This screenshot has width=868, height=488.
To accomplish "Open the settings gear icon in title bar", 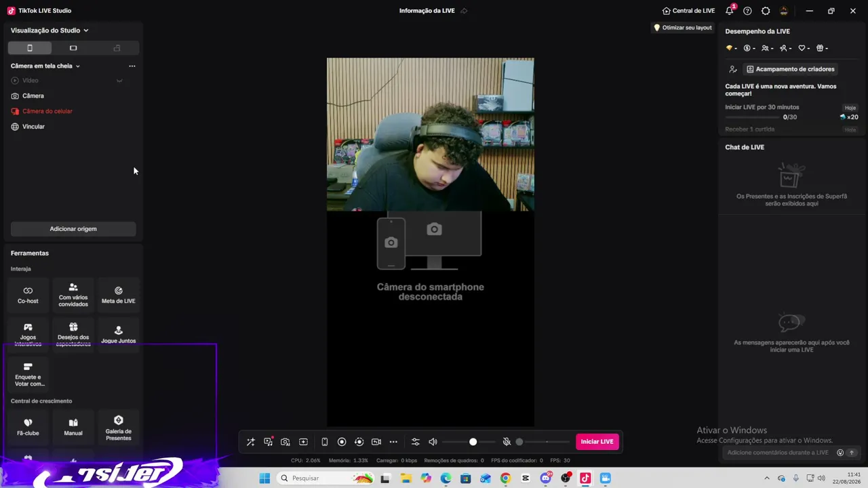I will (766, 11).
